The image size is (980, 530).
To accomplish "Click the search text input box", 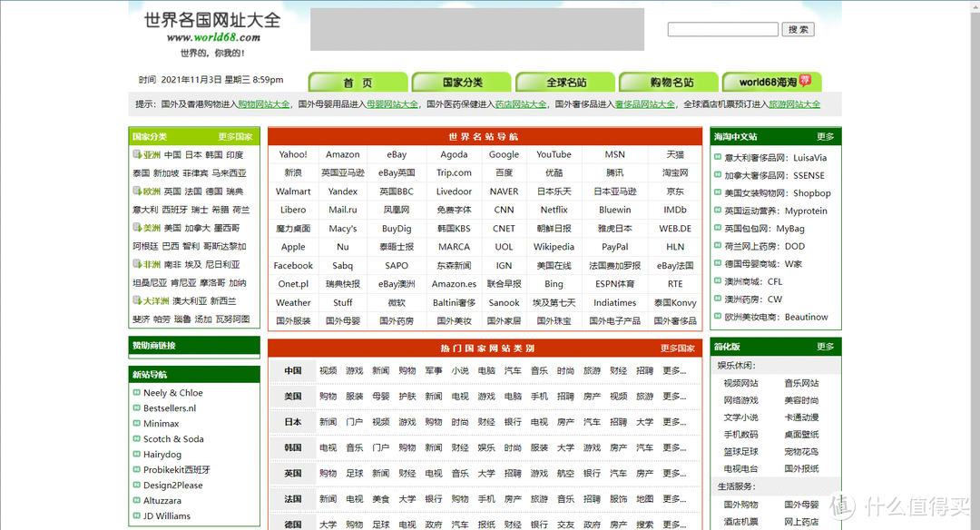I will tap(723, 29).
